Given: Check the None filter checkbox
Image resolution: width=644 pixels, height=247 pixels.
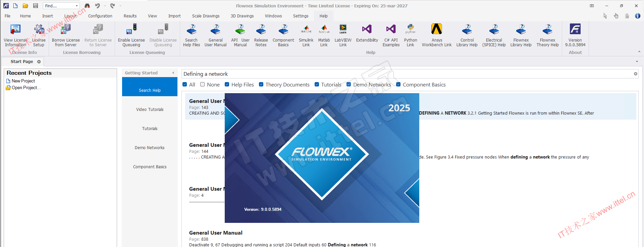Looking at the screenshot, I should pyautogui.click(x=203, y=84).
